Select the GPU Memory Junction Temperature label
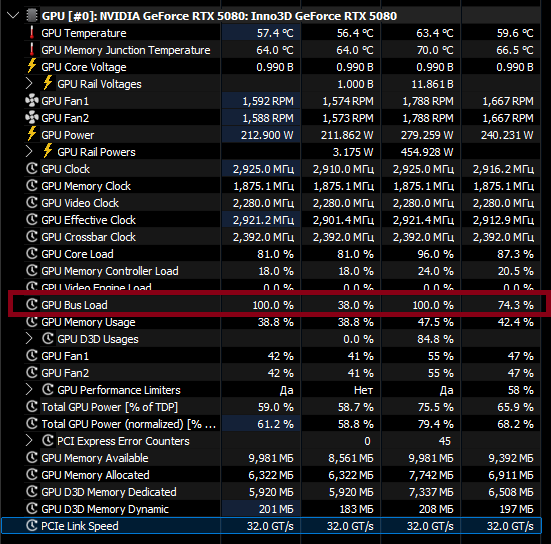 [x=126, y=50]
